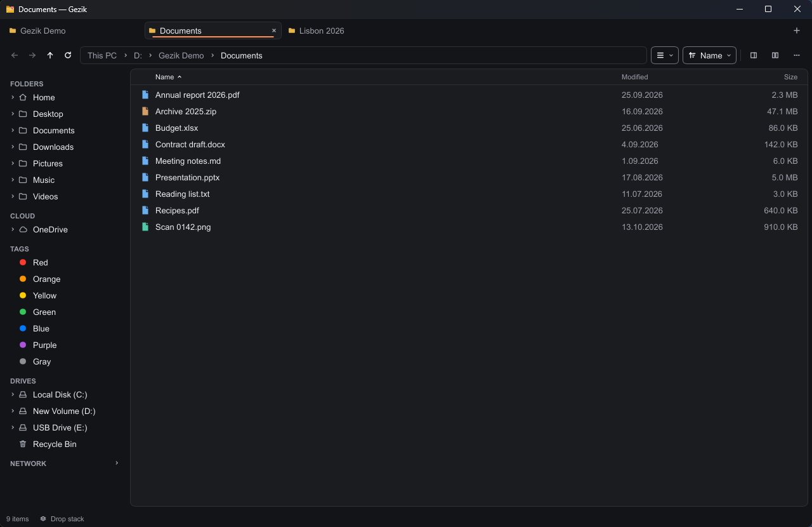The image size is (812, 527).
Task: Open the Drop stack in status bar
Action: pos(62,519)
